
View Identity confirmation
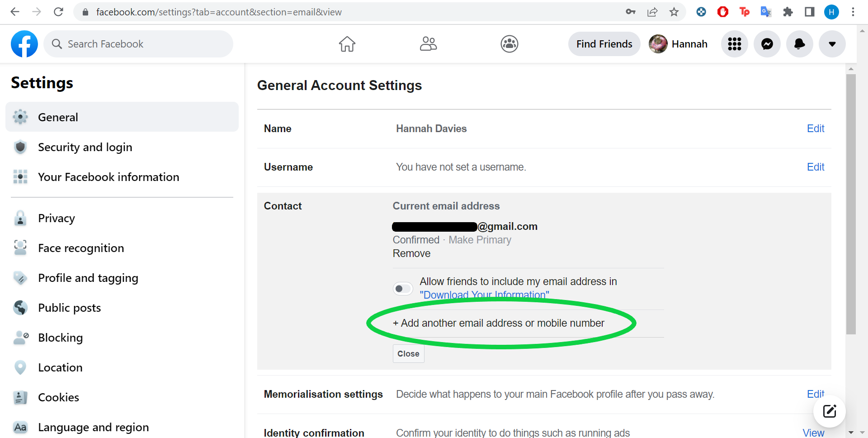pos(813,433)
